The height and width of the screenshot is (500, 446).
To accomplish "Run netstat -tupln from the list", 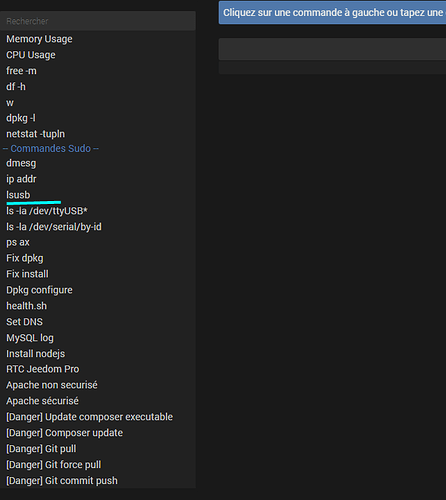I will coord(35,134).
